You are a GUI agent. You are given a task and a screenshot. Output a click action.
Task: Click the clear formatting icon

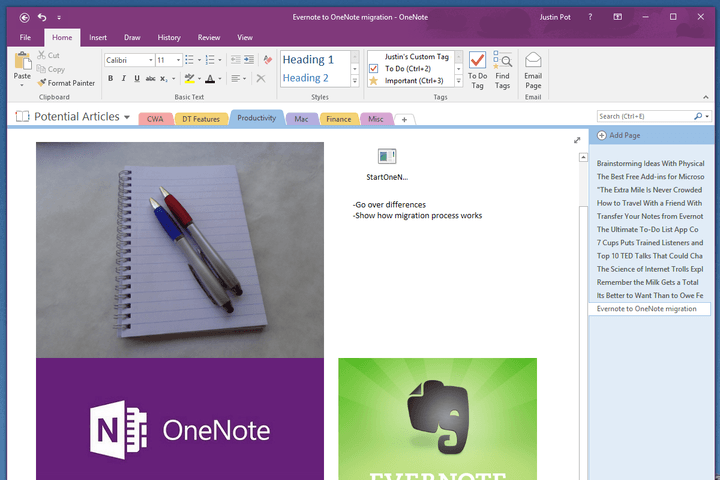(268, 60)
